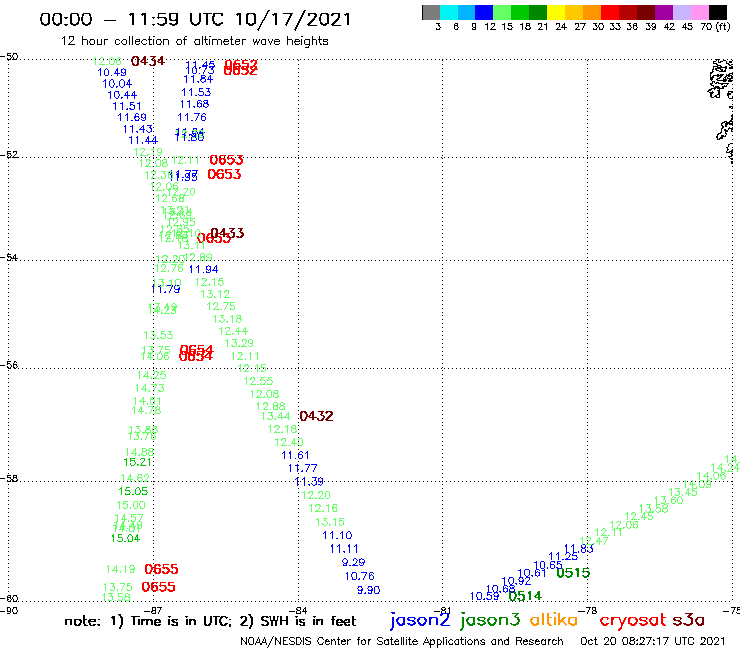Screen dimensions: 740x650
Task: Click the jason3 satellite legend label
Action: [490, 621]
